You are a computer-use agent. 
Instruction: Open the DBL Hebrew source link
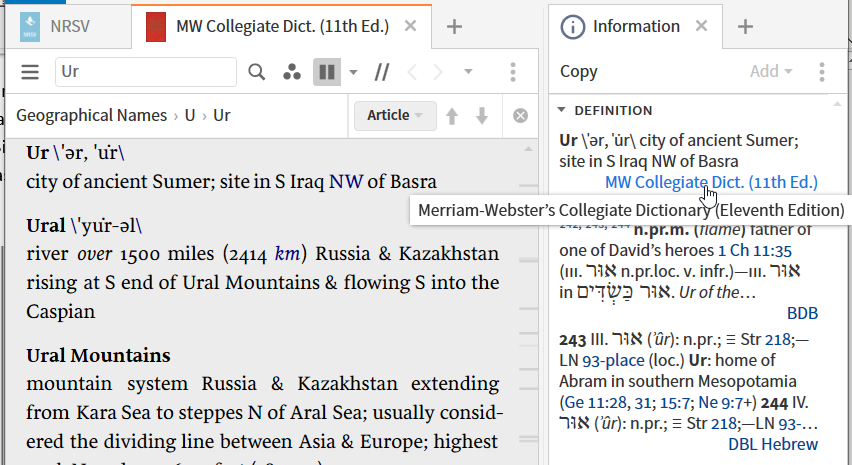(x=773, y=444)
